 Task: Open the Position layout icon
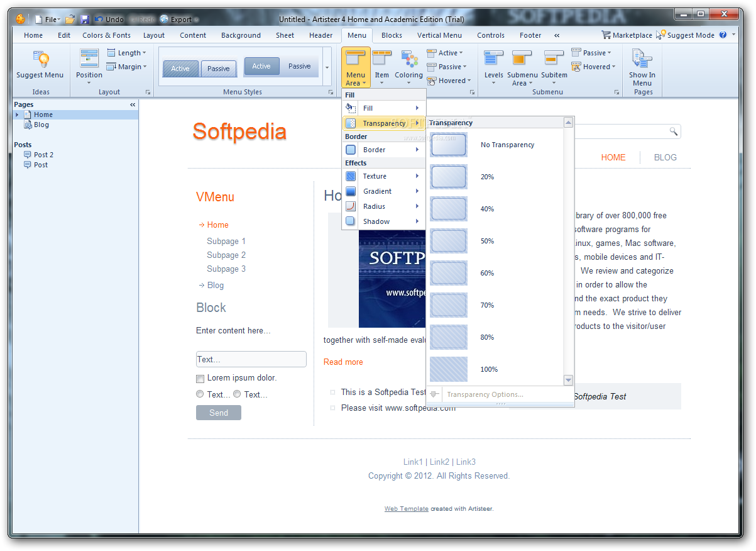(x=89, y=58)
